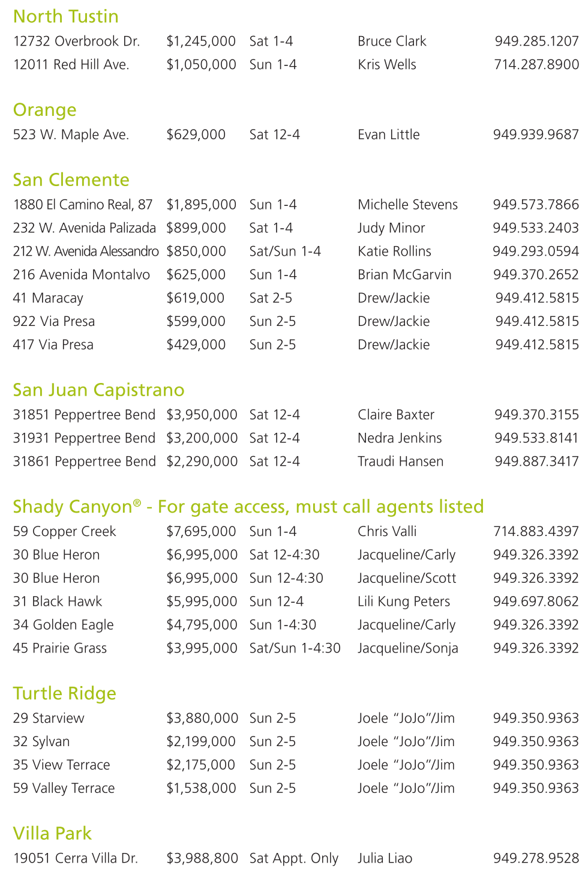The height and width of the screenshot is (895, 588).
Task: Click the $3,995,000 Prairie Grass price
Action: tap(202, 648)
